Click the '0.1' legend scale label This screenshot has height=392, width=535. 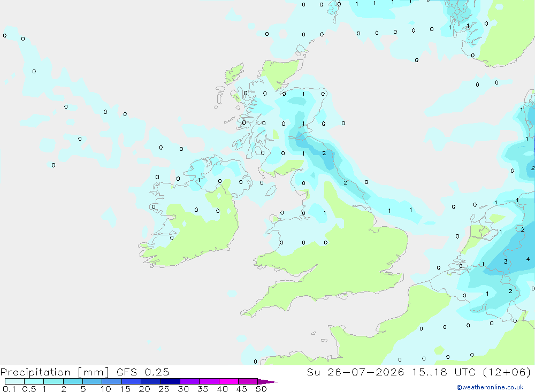[9, 389]
